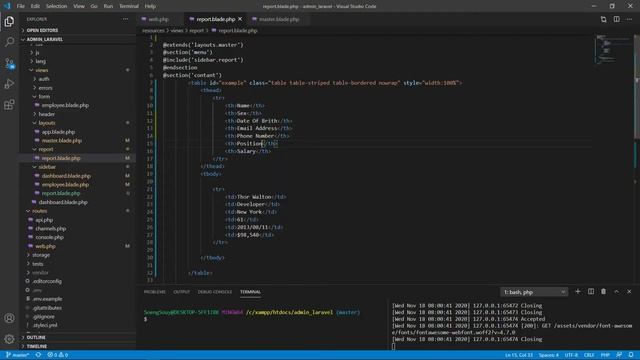Maximize the panel with chevron up icon
This screenshot has width=640, height=360.
click(616, 292)
